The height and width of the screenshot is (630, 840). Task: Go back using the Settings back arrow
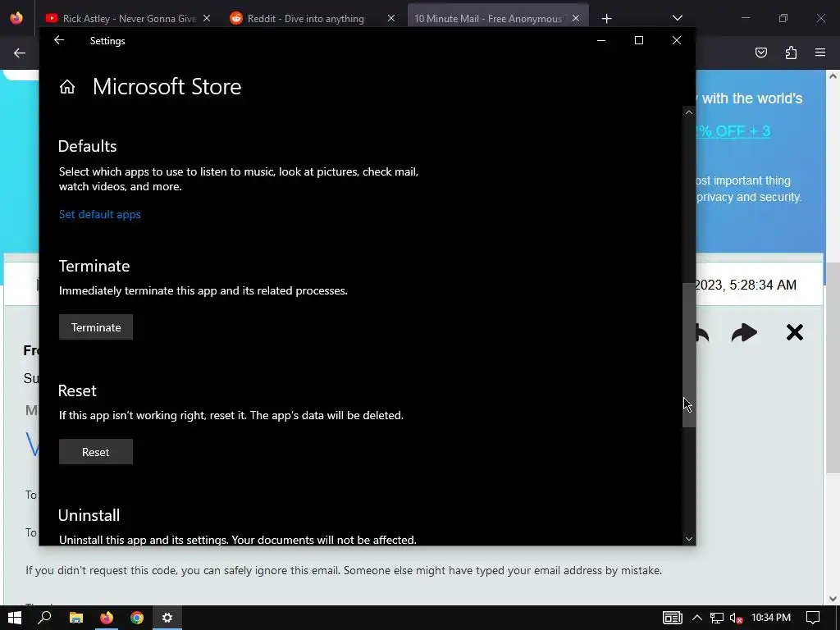tap(59, 40)
